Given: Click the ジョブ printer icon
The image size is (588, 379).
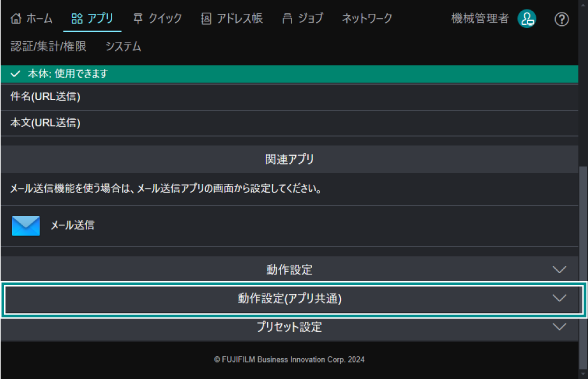Looking at the screenshot, I should (x=287, y=18).
